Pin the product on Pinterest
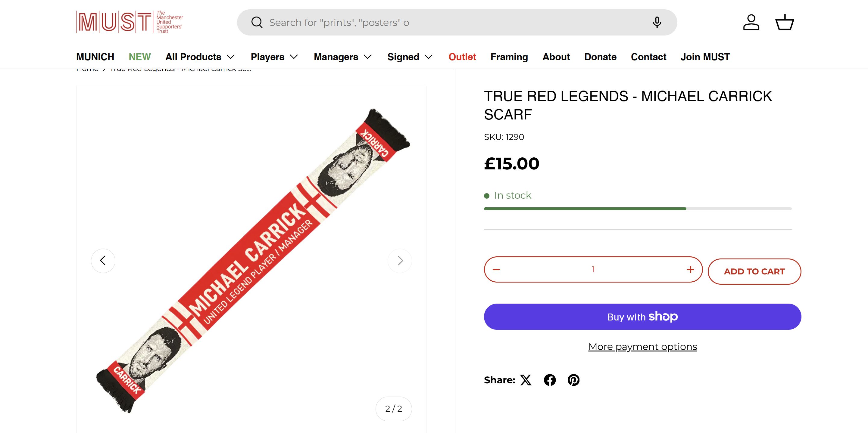Screen dimensions: 868x433 pos(573,380)
